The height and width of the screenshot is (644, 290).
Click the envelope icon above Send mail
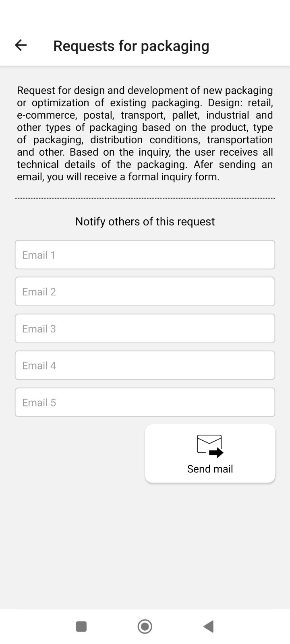point(210,446)
